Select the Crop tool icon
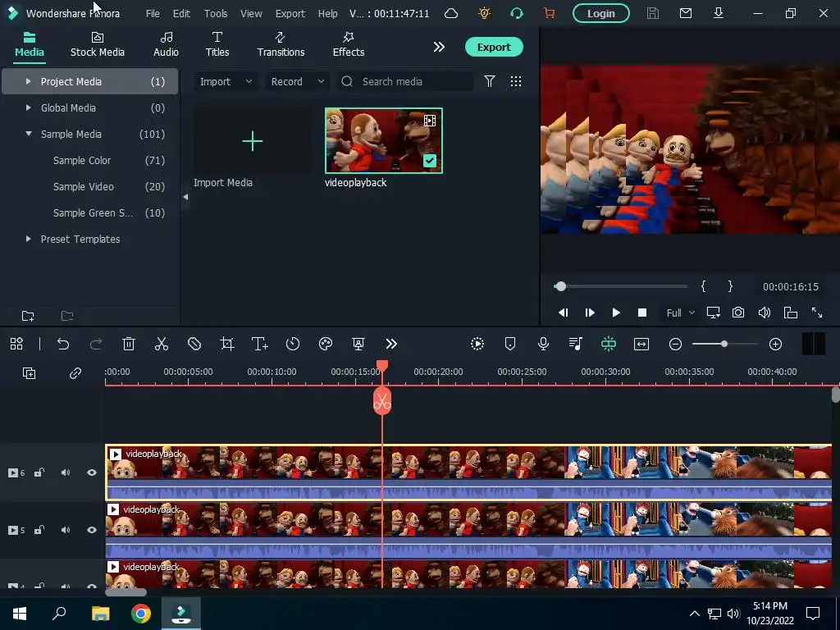 tap(227, 344)
